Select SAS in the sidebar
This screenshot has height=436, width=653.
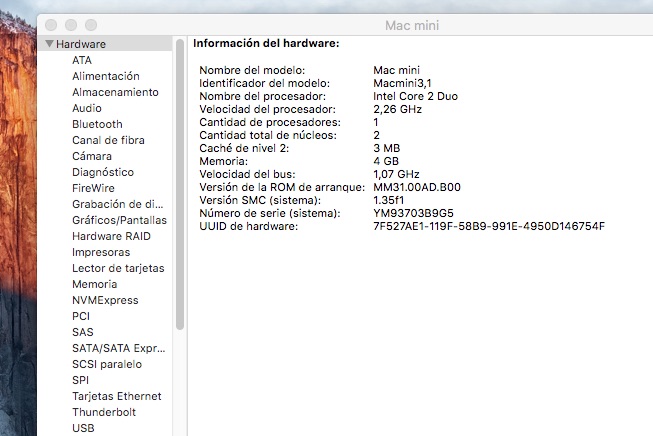point(82,332)
